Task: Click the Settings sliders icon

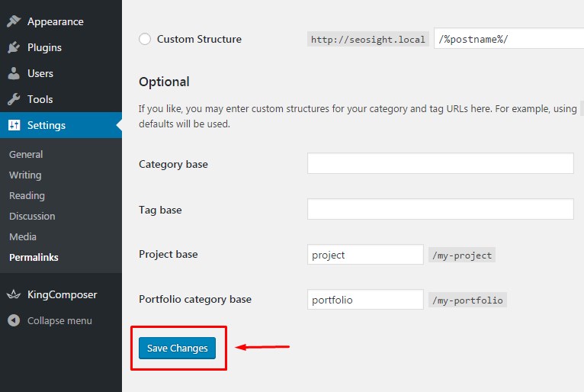Action: [14, 125]
